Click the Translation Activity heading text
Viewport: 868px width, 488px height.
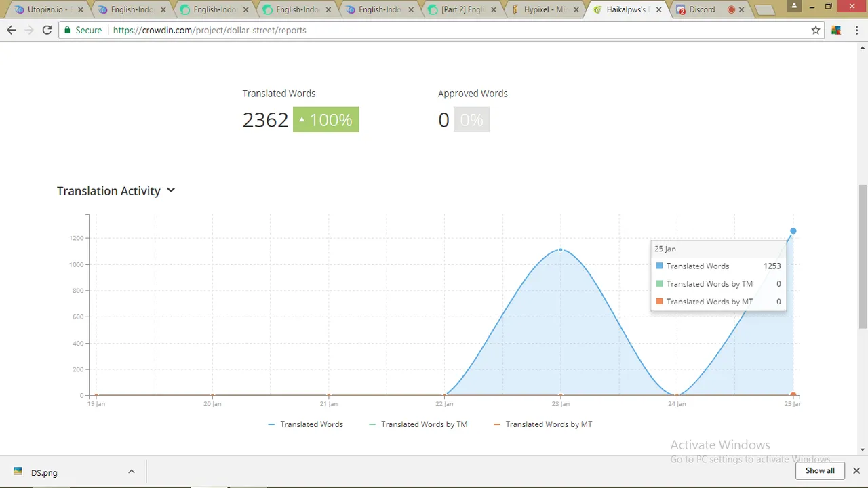[108, 191]
